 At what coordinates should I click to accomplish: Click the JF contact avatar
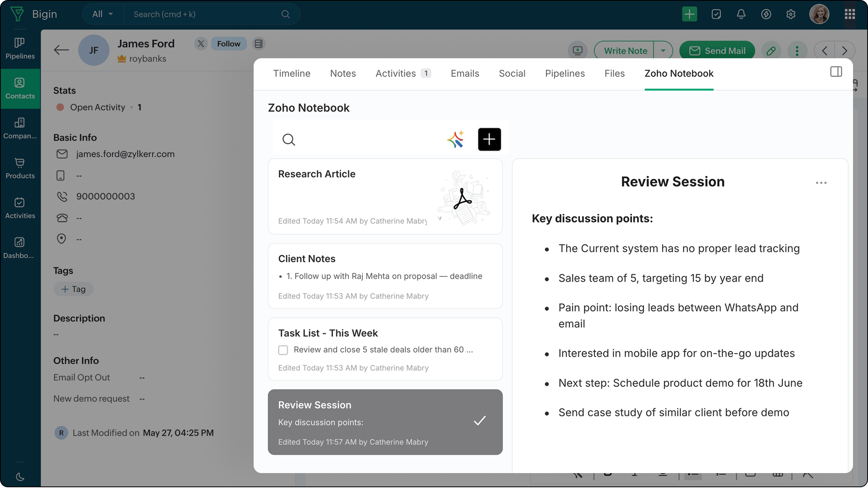tap(94, 50)
